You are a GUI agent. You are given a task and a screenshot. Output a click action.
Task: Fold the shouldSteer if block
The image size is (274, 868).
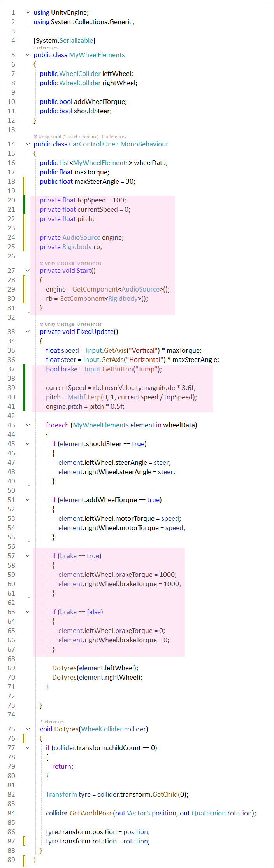click(x=28, y=444)
